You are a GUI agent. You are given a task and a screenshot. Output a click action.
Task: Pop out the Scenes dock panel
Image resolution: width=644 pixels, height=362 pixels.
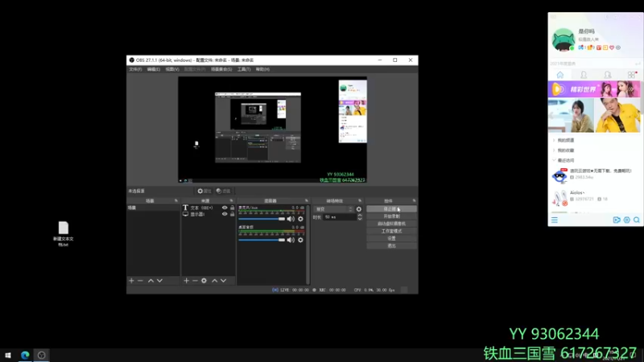click(176, 200)
